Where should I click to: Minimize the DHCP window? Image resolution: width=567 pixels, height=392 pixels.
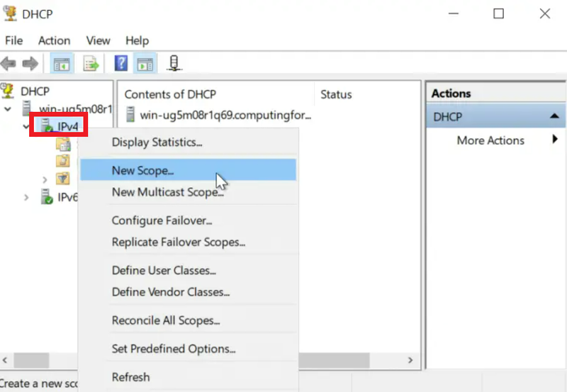(x=454, y=13)
